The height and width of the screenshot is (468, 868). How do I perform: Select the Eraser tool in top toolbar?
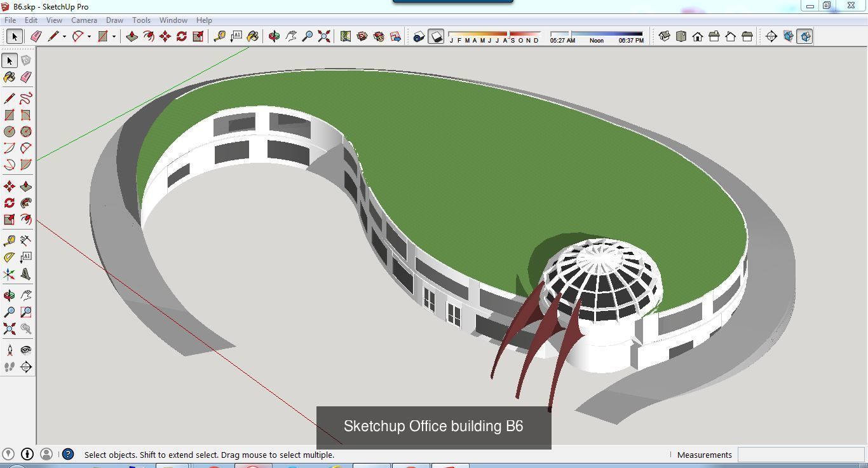pos(36,36)
